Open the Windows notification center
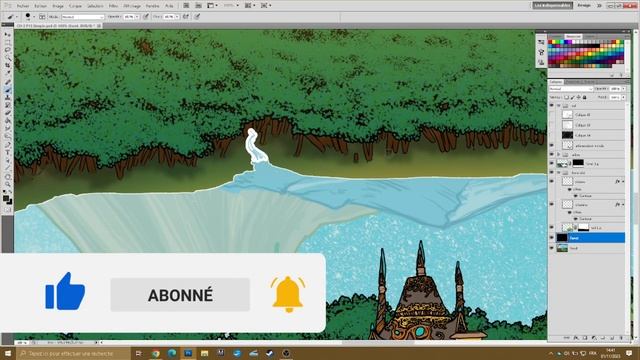 629,353
